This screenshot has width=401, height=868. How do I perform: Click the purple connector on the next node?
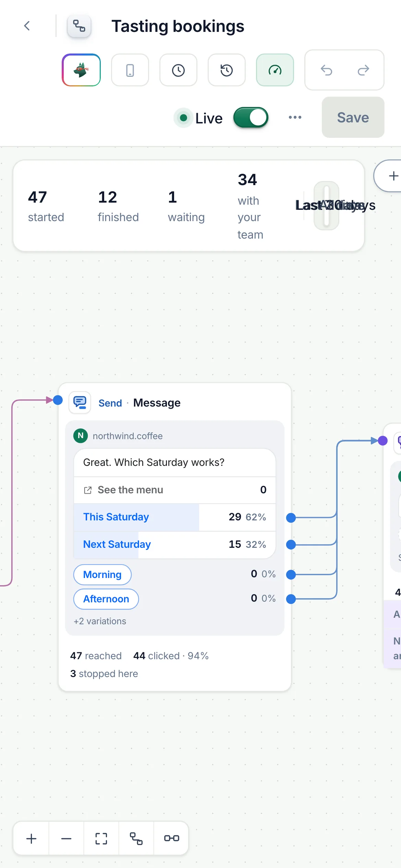(x=383, y=441)
